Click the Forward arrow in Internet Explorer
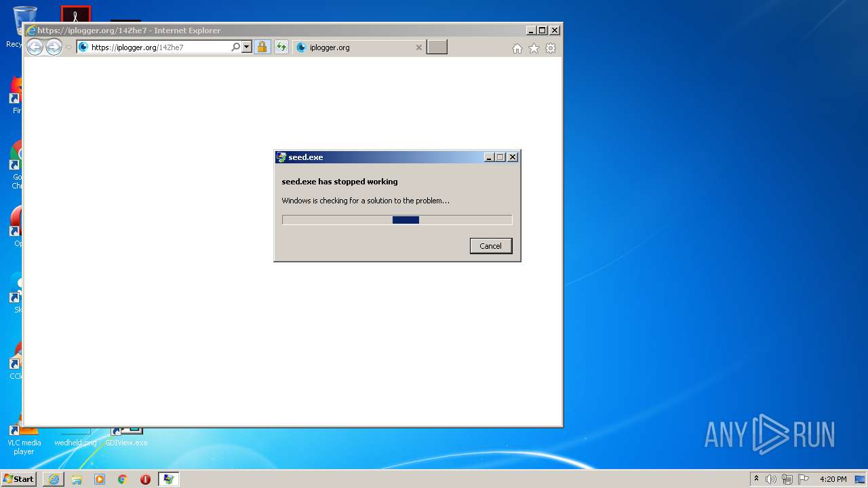Viewport: 868px width, 488px height. point(54,47)
